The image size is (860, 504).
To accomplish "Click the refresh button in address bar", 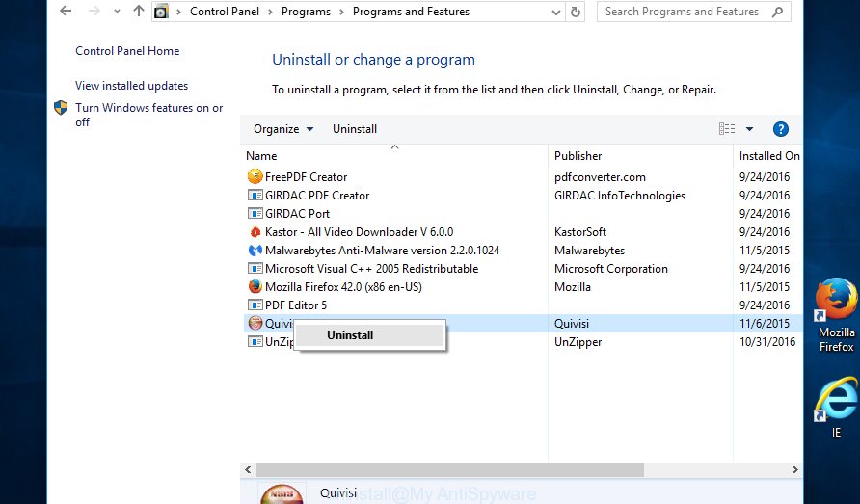I will (577, 13).
